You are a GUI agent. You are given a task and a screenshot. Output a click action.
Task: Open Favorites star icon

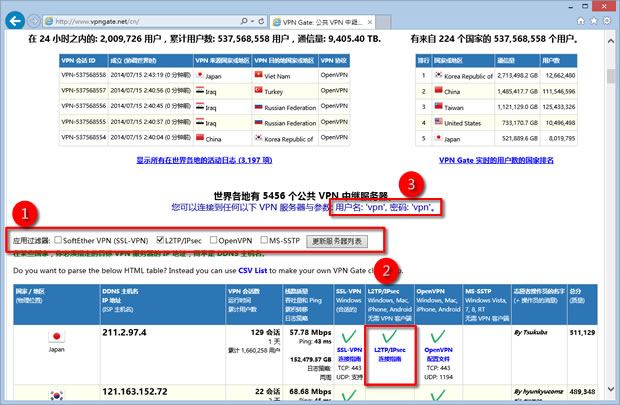594,21
